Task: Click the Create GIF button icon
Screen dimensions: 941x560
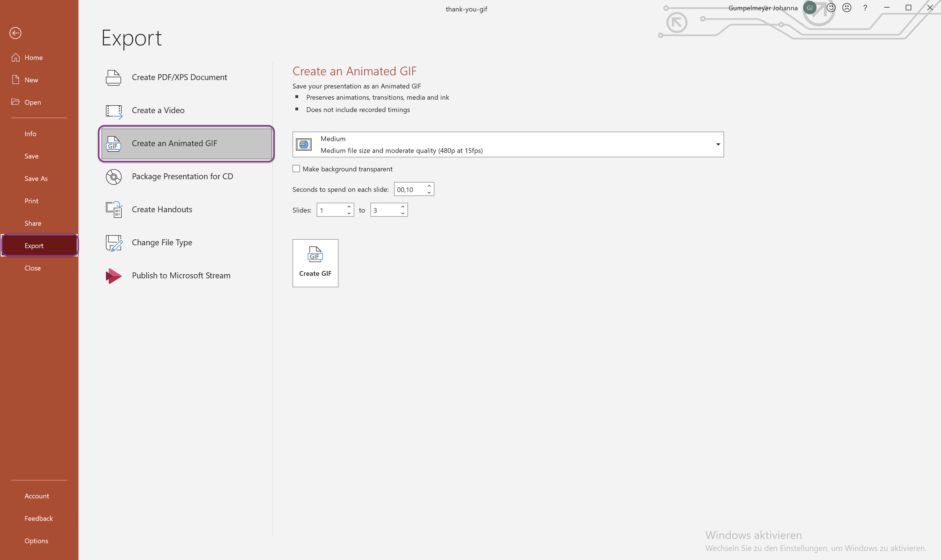Action: tap(315, 255)
